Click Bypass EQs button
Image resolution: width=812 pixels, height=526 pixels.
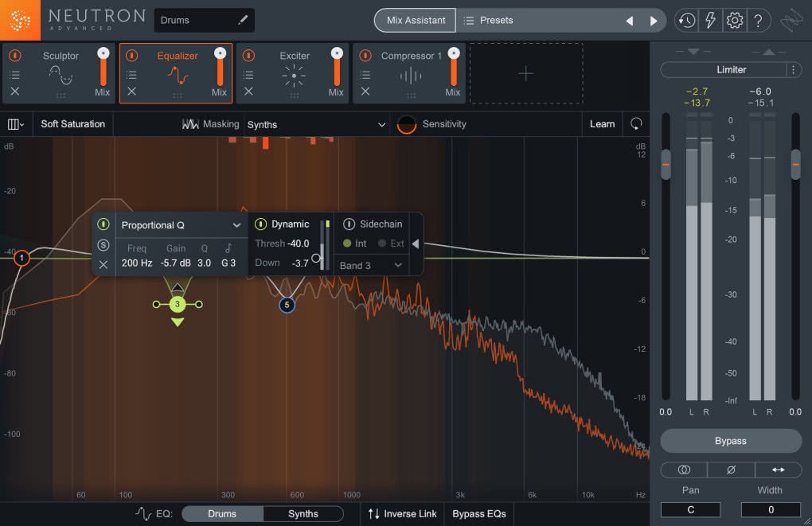tap(479, 513)
